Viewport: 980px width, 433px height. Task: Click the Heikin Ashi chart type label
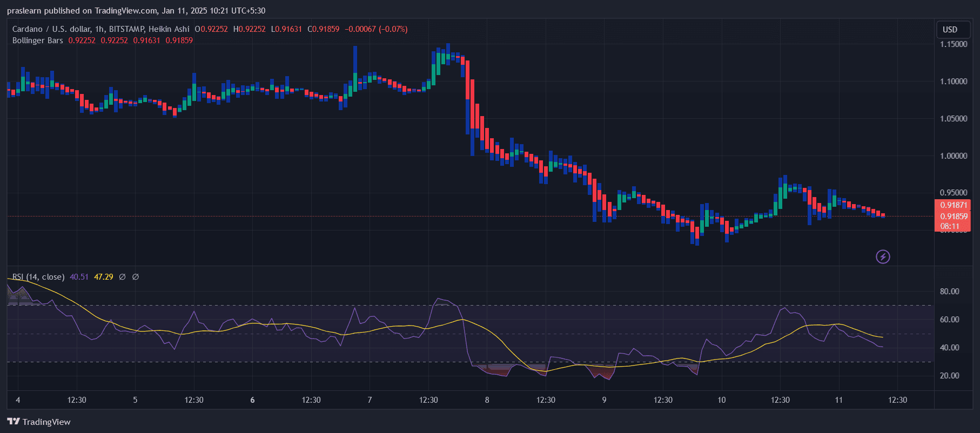169,29
